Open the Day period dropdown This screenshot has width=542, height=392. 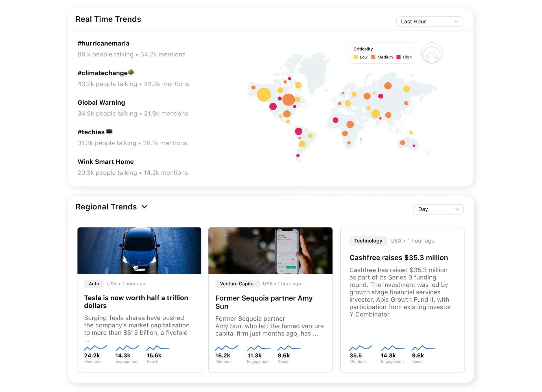tap(438, 209)
